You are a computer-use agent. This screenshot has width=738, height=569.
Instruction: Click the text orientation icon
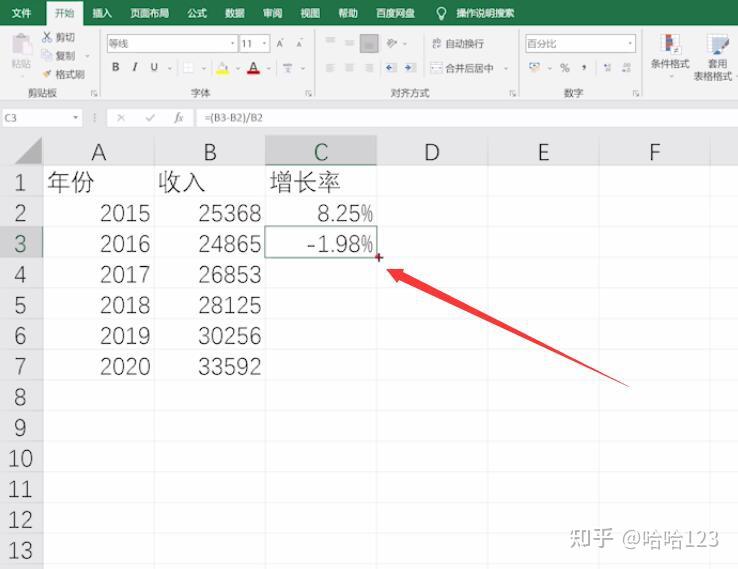[x=392, y=43]
